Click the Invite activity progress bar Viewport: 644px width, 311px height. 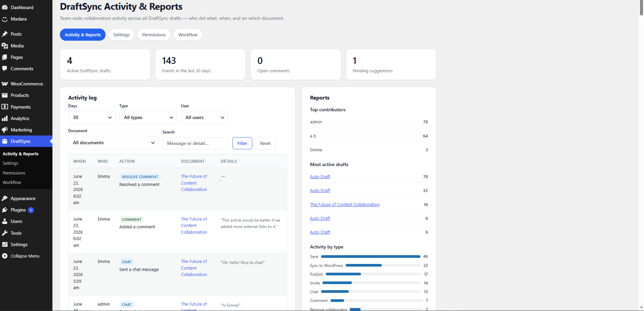coord(372,283)
